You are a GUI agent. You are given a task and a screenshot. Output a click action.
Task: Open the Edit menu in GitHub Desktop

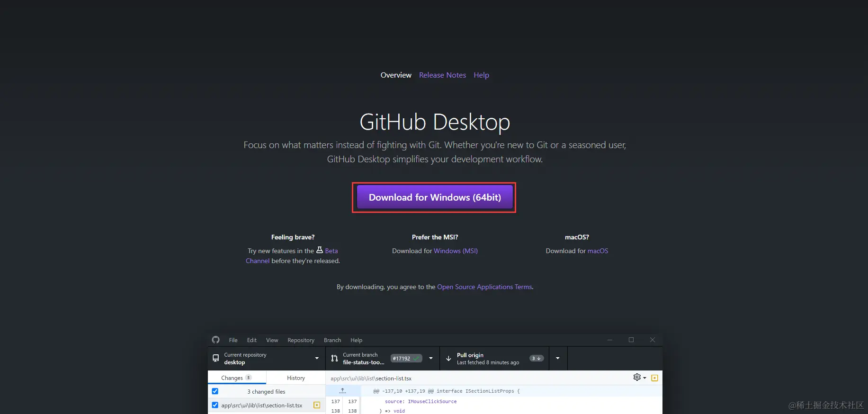click(252, 340)
